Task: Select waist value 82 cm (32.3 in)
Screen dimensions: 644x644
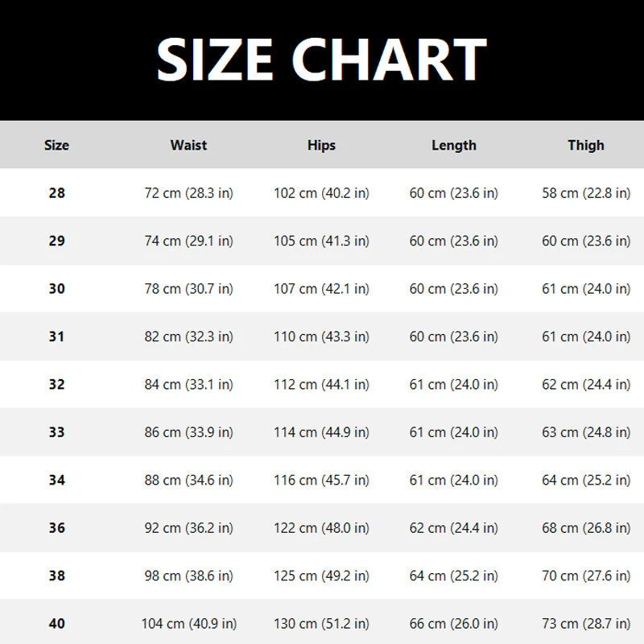Action: click(x=188, y=336)
